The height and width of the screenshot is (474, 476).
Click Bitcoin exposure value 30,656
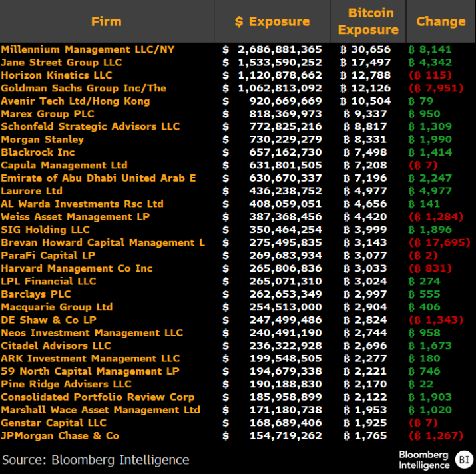click(x=365, y=49)
